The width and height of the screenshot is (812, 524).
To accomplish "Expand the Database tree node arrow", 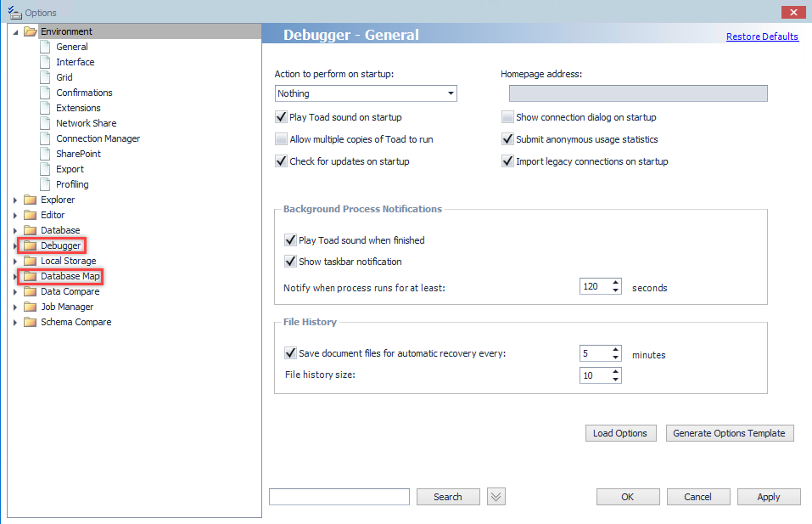I will click(15, 231).
